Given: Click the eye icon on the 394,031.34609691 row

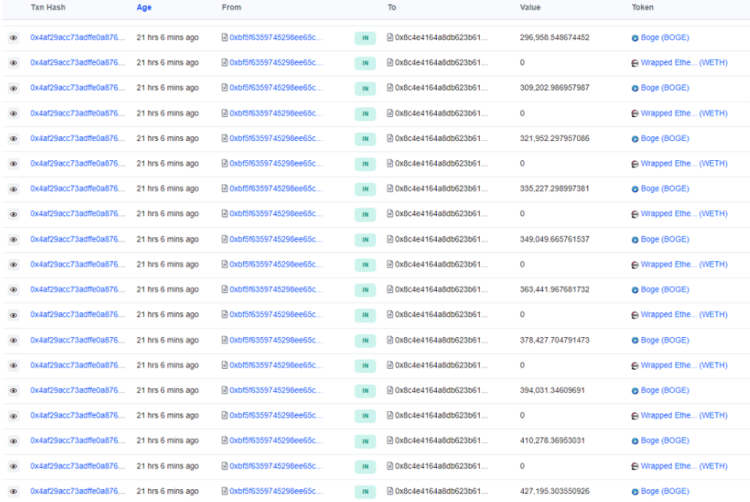Looking at the screenshot, I should 13,391.
